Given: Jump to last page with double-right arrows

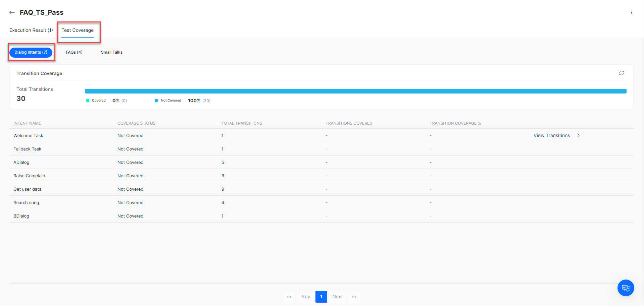Looking at the screenshot, I should click(354, 297).
